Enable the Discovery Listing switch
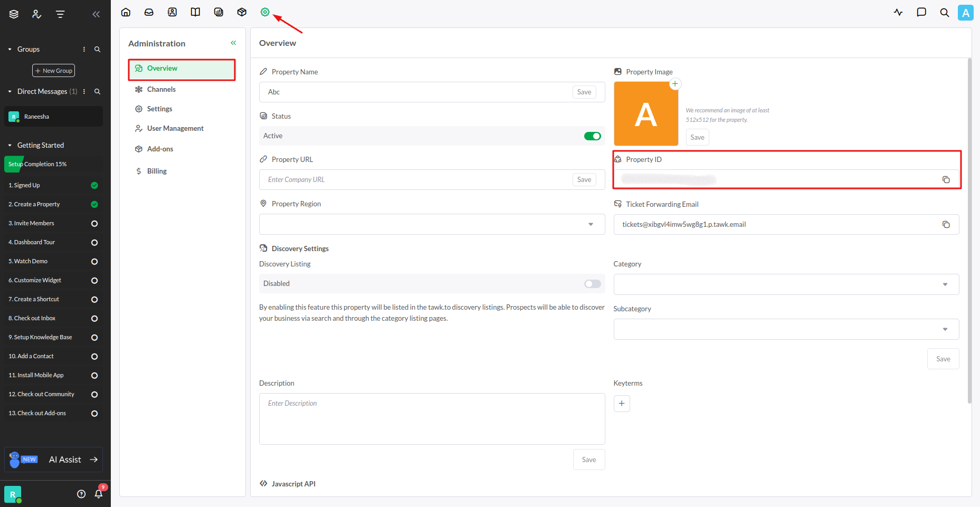The image size is (980, 507). click(592, 284)
